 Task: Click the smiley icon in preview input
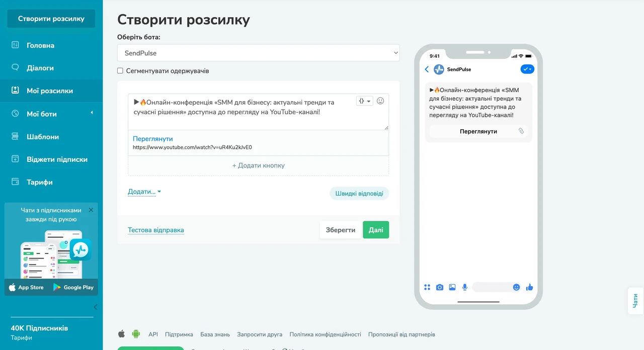[x=516, y=287]
